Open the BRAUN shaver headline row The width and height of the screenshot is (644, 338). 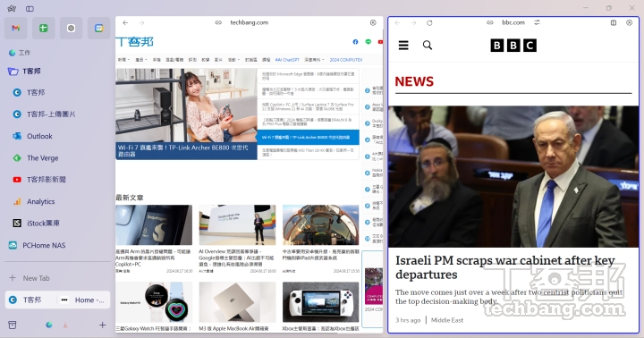click(308, 122)
